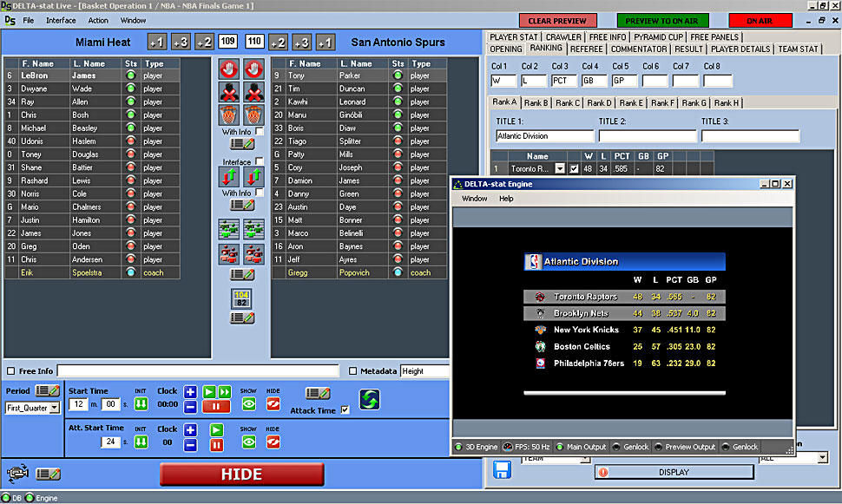The width and height of the screenshot is (842, 504).
Task: Check the Metadata checkbox
Action: coord(352,371)
